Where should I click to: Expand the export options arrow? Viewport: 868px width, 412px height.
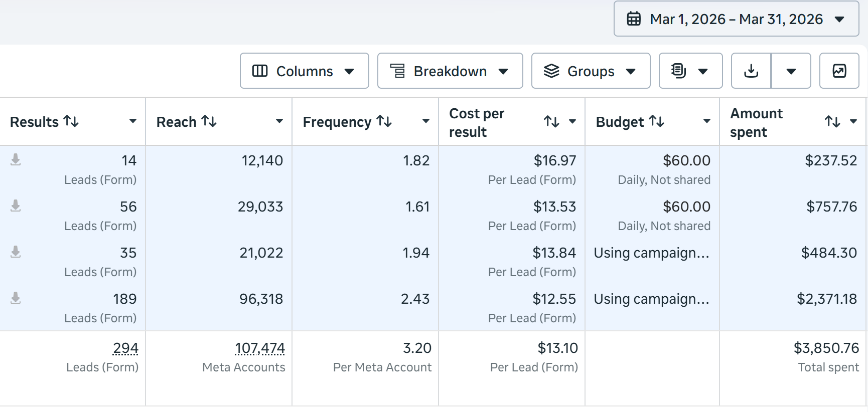(791, 71)
